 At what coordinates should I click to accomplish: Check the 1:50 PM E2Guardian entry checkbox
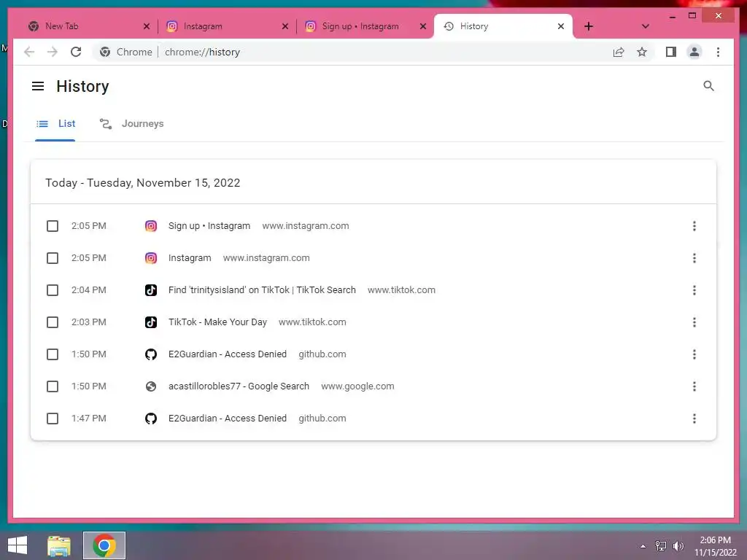pos(53,354)
